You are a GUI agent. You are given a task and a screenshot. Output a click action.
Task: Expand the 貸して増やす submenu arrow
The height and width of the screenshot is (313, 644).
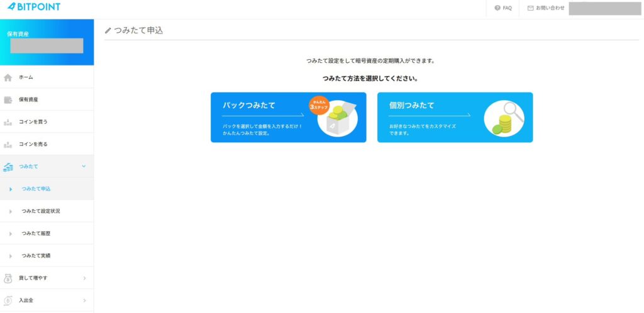point(84,278)
